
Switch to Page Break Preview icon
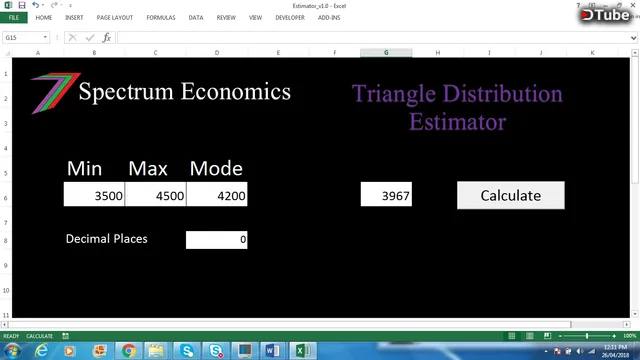click(x=547, y=336)
